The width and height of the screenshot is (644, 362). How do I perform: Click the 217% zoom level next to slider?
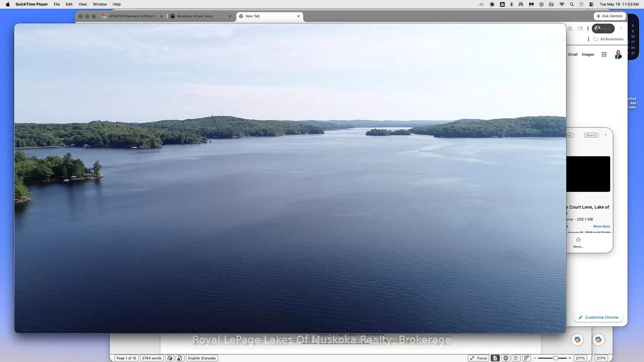[x=580, y=358]
